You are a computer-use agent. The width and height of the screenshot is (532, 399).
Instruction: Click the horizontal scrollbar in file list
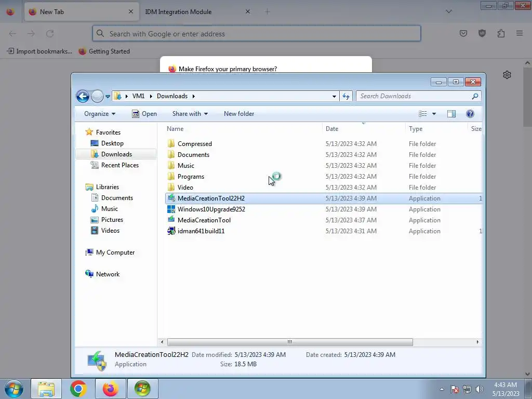[290, 342]
